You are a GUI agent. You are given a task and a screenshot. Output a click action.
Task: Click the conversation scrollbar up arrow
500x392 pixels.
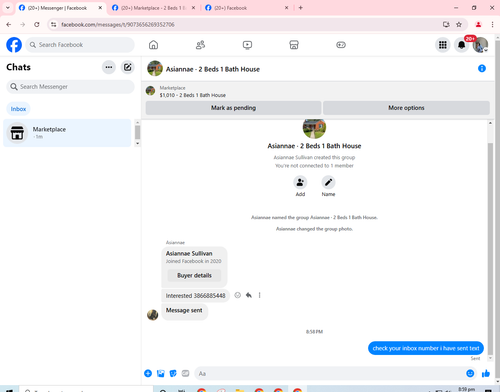(x=490, y=123)
